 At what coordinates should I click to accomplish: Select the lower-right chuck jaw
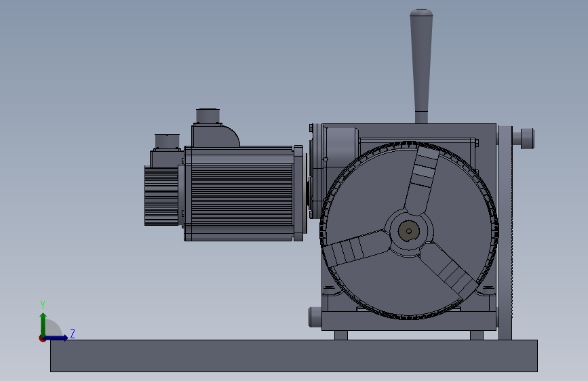pos(449,269)
